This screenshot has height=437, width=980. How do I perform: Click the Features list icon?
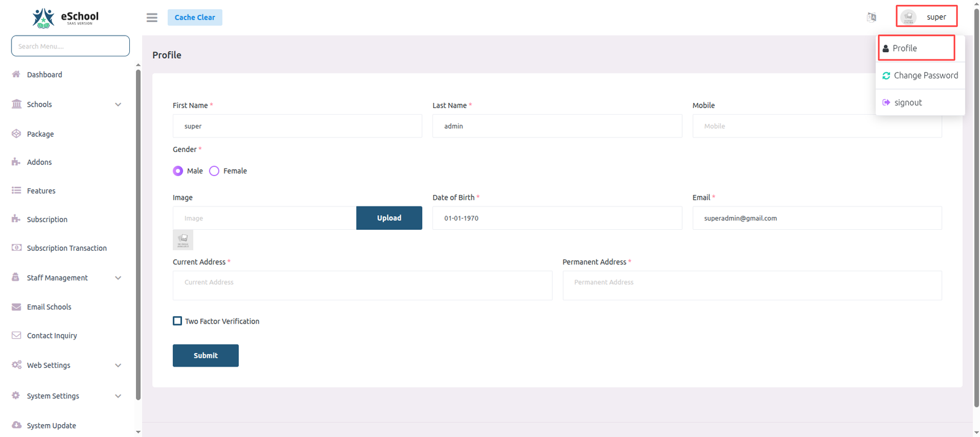tap(17, 191)
